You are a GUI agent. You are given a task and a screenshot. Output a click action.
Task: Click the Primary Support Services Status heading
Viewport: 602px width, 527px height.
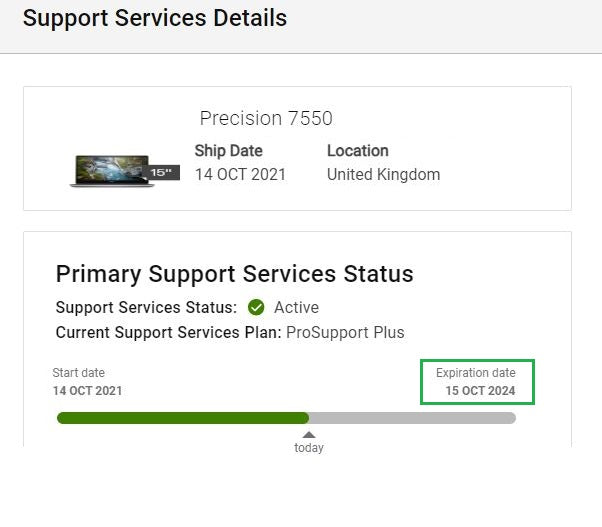pyautogui.click(x=234, y=274)
